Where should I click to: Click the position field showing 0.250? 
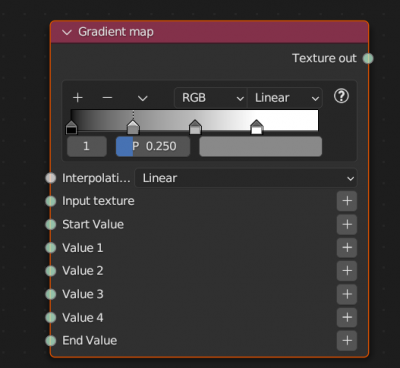tap(153, 146)
